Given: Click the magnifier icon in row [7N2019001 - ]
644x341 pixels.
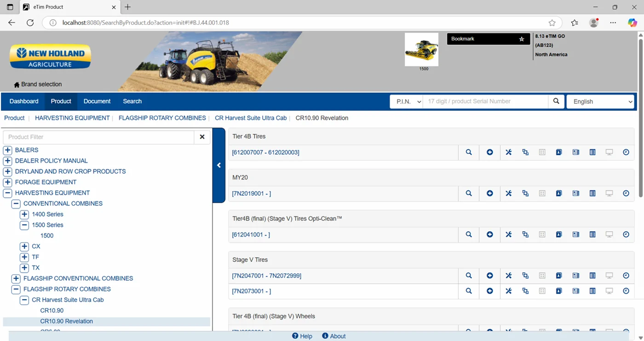Looking at the screenshot, I should pyautogui.click(x=469, y=193).
